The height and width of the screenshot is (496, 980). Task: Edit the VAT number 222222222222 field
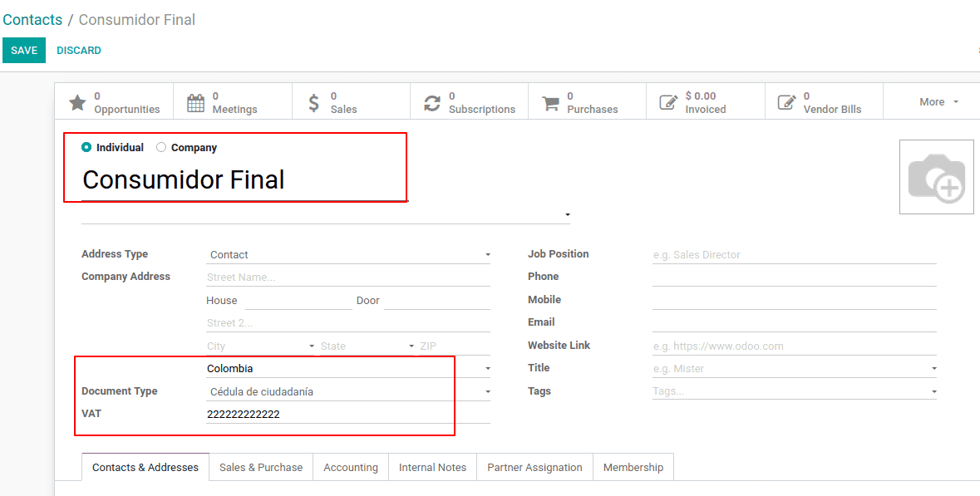coord(348,415)
